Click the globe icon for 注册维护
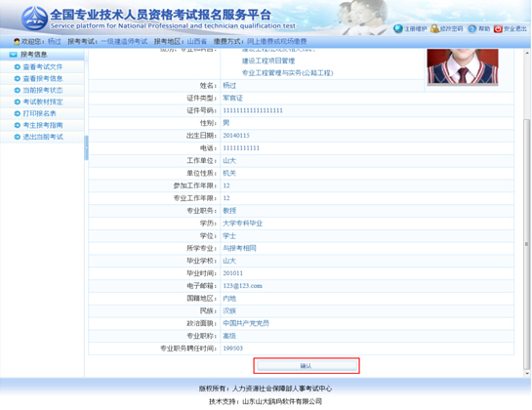The width and height of the screenshot is (532, 410). tap(398, 29)
